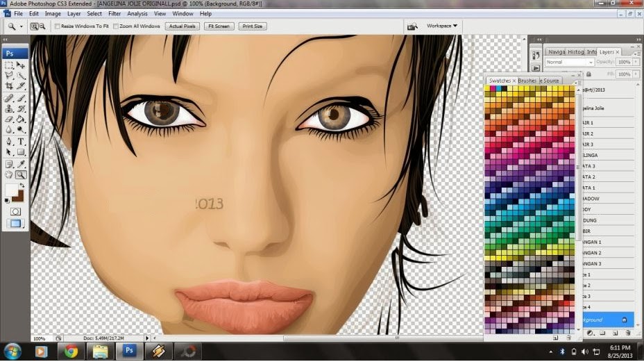Image resolution: width=644 pixels, height=362 pixels.
Task: Select the Brush tool
Action: (21, 98)
